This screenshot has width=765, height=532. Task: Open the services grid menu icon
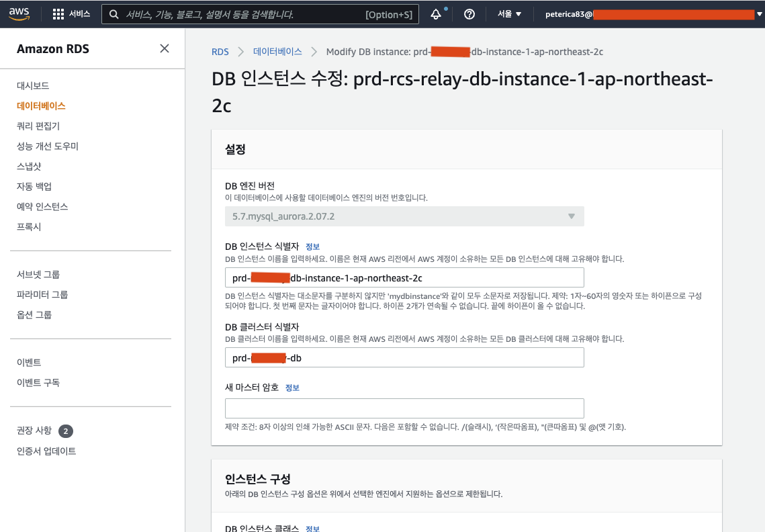click(x=58, y=14)
